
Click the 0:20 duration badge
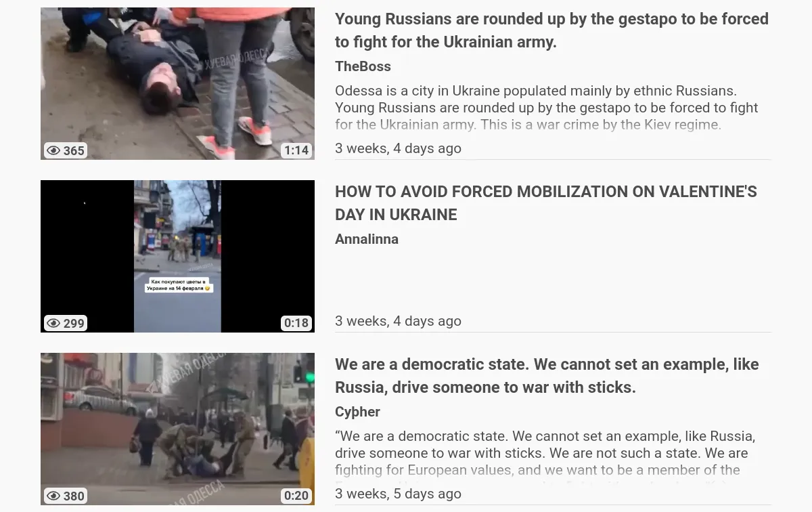pyautogui.click(x=296, y=496)
